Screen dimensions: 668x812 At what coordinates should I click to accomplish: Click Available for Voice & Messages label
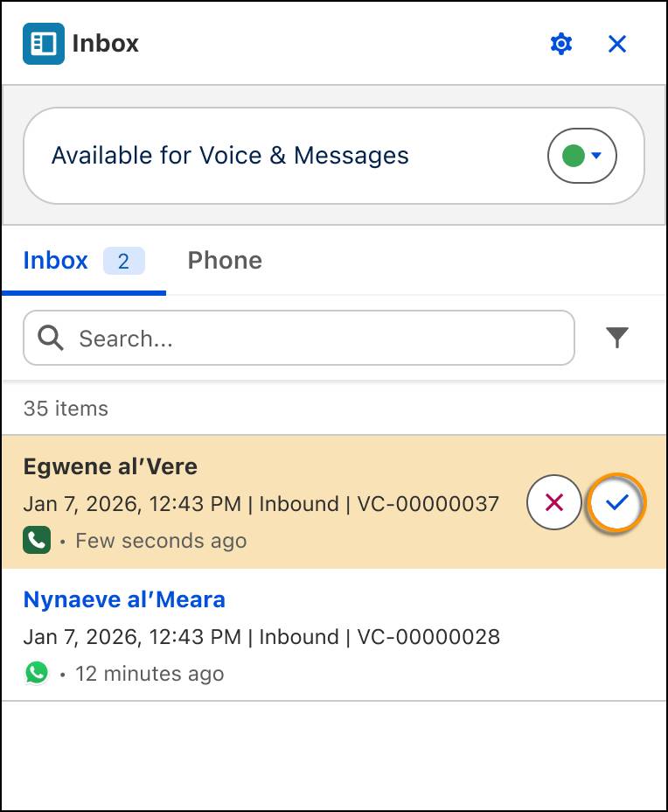230,156
